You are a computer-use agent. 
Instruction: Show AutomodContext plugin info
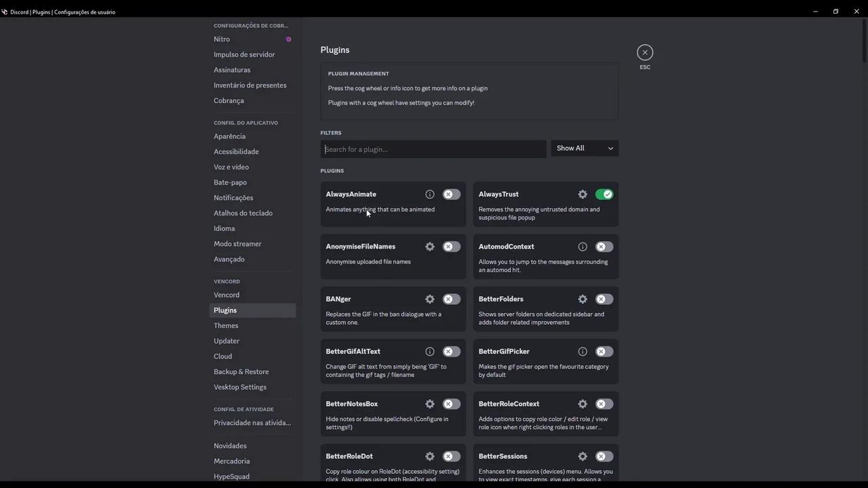583,247
